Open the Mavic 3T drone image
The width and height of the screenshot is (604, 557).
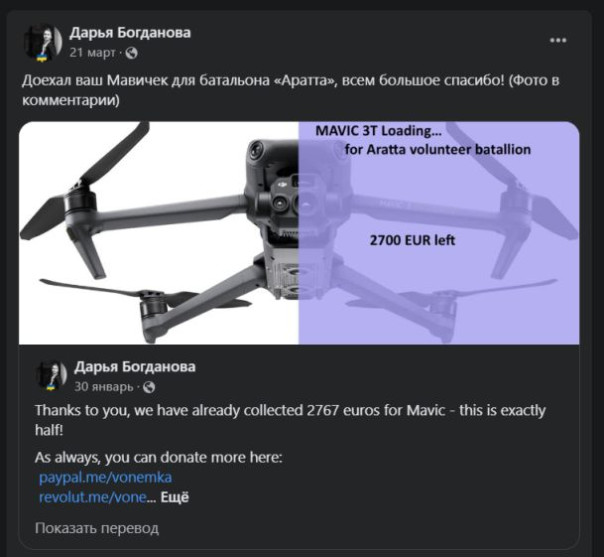299,233
